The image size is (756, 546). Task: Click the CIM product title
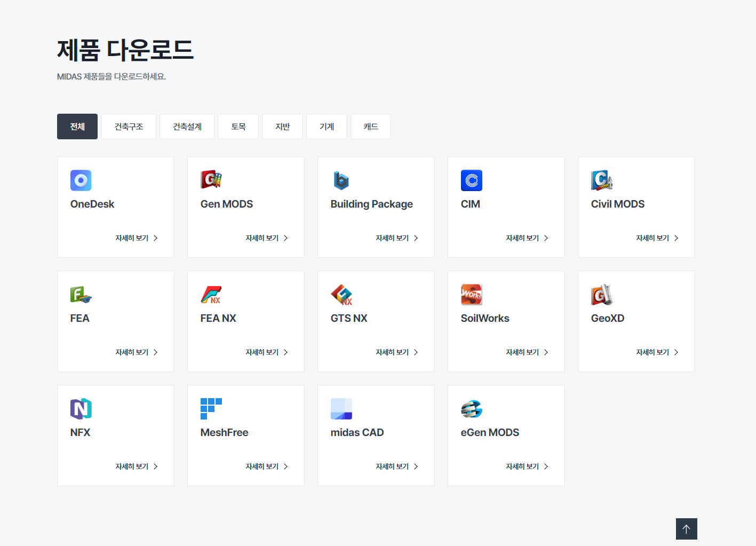pyautogui.click(x=471, y=204)
